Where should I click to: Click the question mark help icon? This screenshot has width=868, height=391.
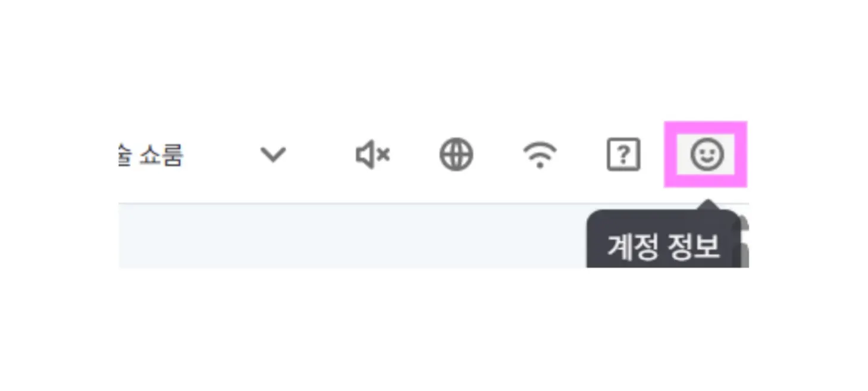[x=623, y=155]
